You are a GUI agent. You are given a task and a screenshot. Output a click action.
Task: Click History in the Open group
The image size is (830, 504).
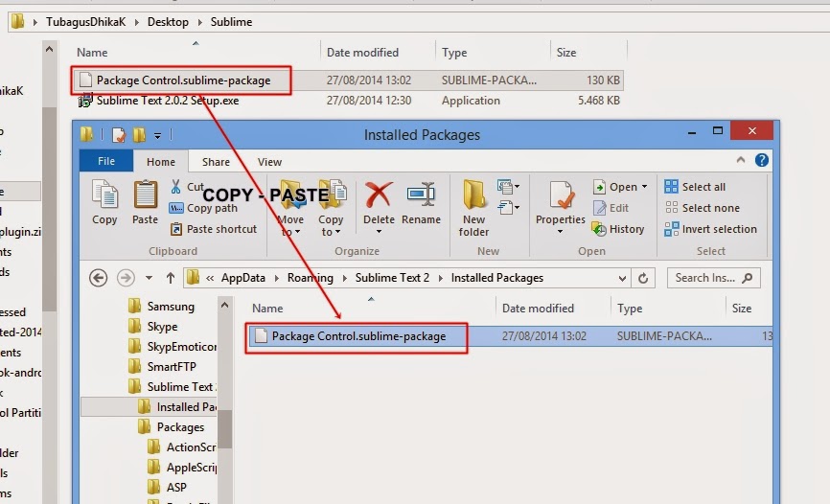click(x=618, y=229)
